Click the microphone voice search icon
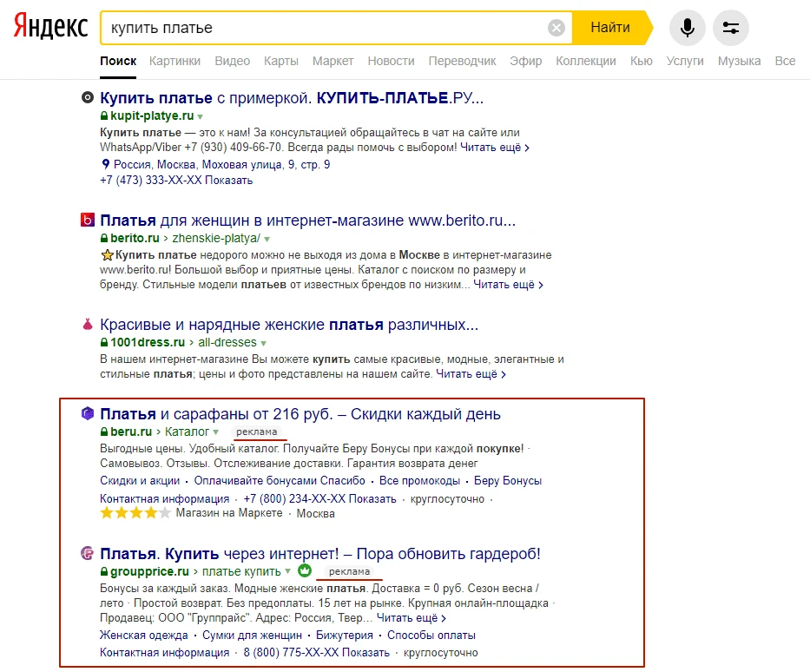The image size is (810, 672). click(687, 28)
